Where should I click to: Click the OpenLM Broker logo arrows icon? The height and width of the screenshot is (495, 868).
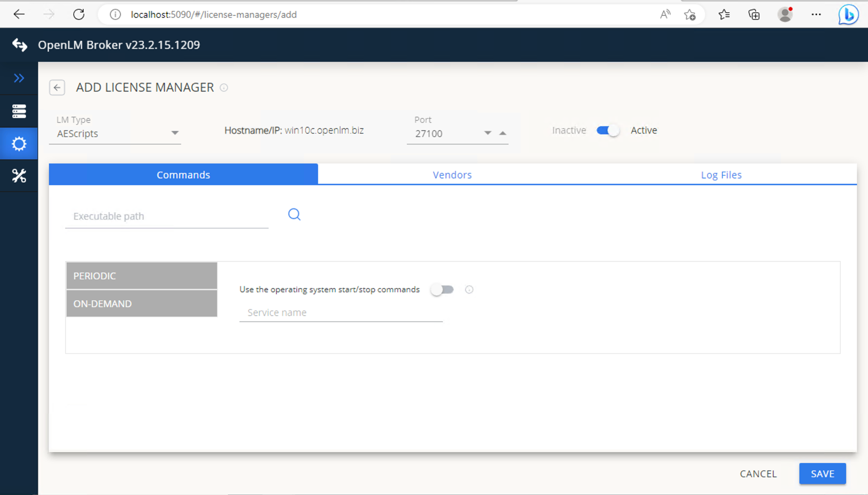[x=19, y=44]
